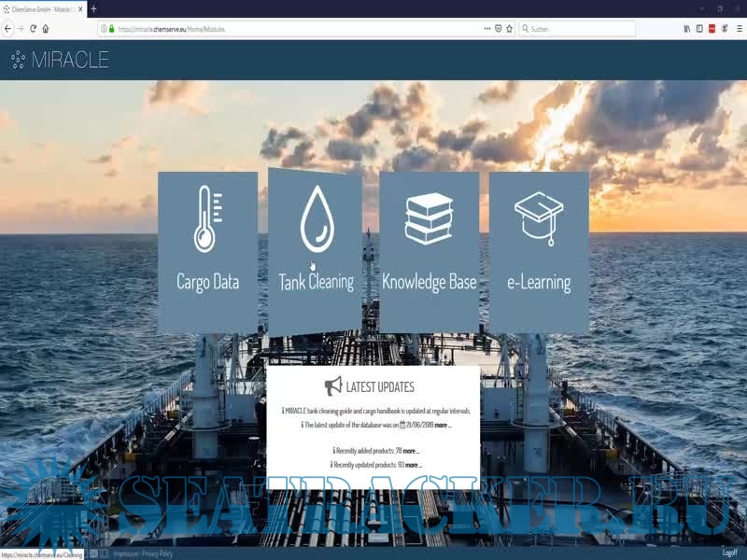Select the ChemServe Miracle browser tab

pyautogui.click(x=42, y=8)
